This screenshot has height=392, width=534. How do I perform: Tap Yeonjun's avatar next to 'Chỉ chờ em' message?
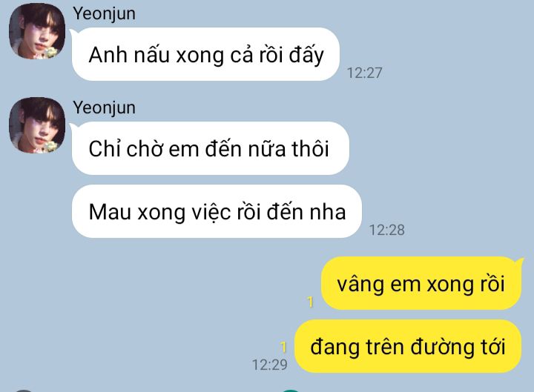pos(37,125)
